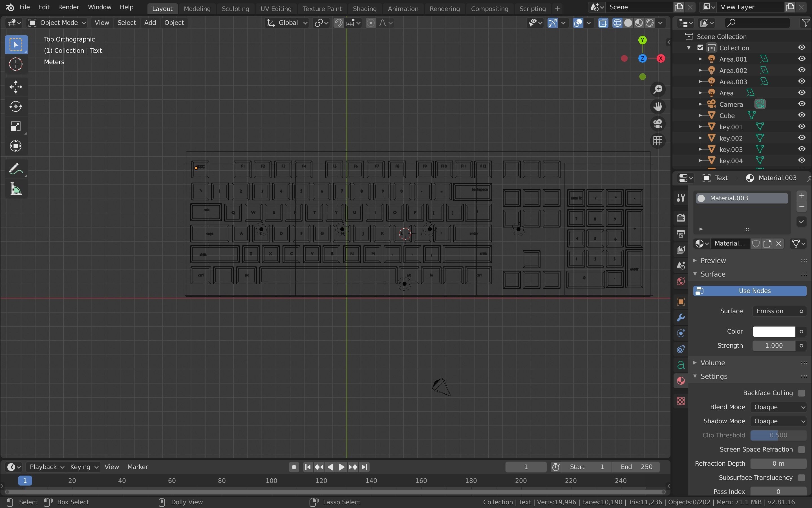This screenshot has width=812, height=508.
Task: Click the emission Color swatch
Action: 774,331
